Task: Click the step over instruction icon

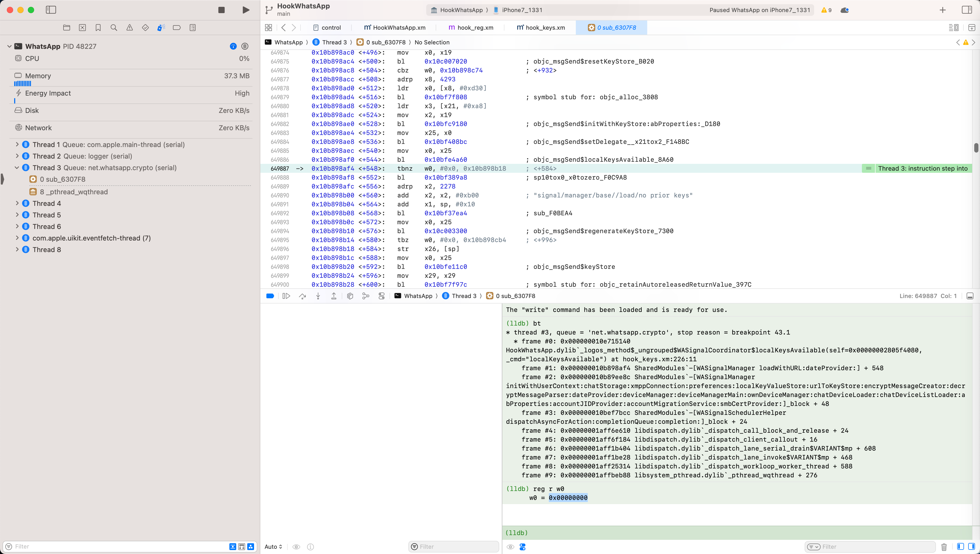Action: 302,296
